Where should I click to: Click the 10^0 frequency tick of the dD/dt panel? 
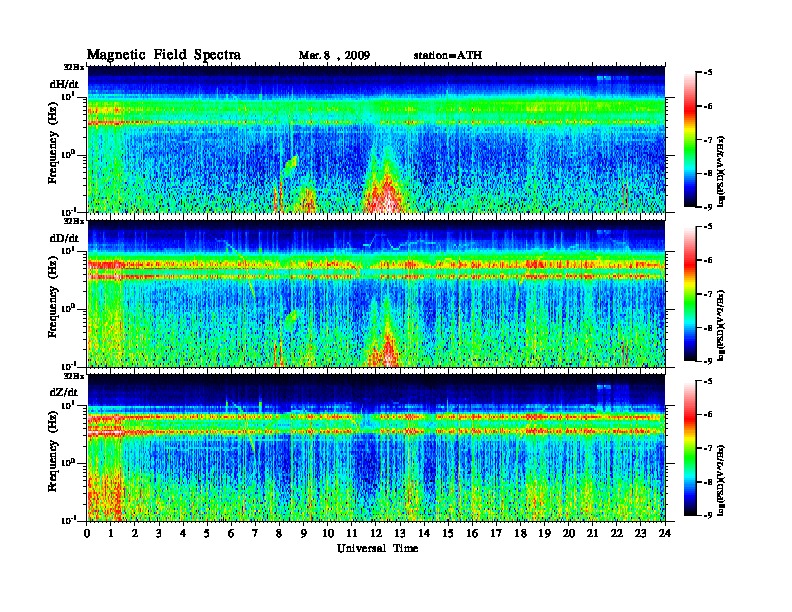tap(67, 309)
